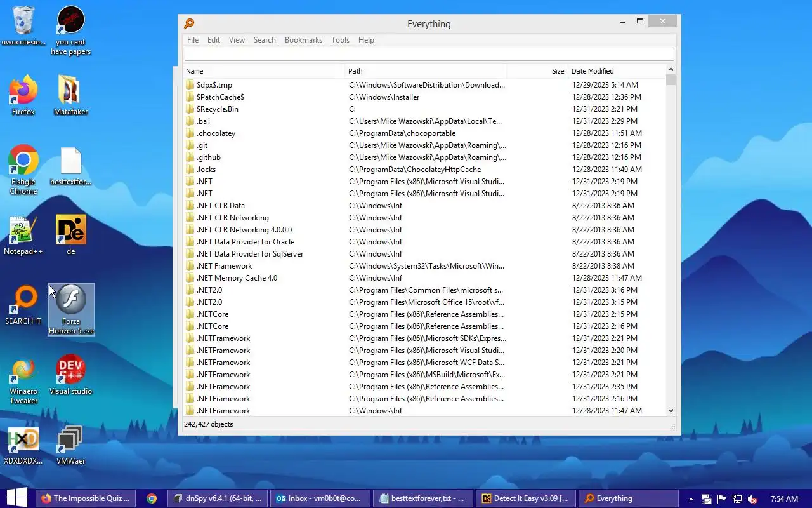Open the Action Center flag tray icon

(722, 499)
